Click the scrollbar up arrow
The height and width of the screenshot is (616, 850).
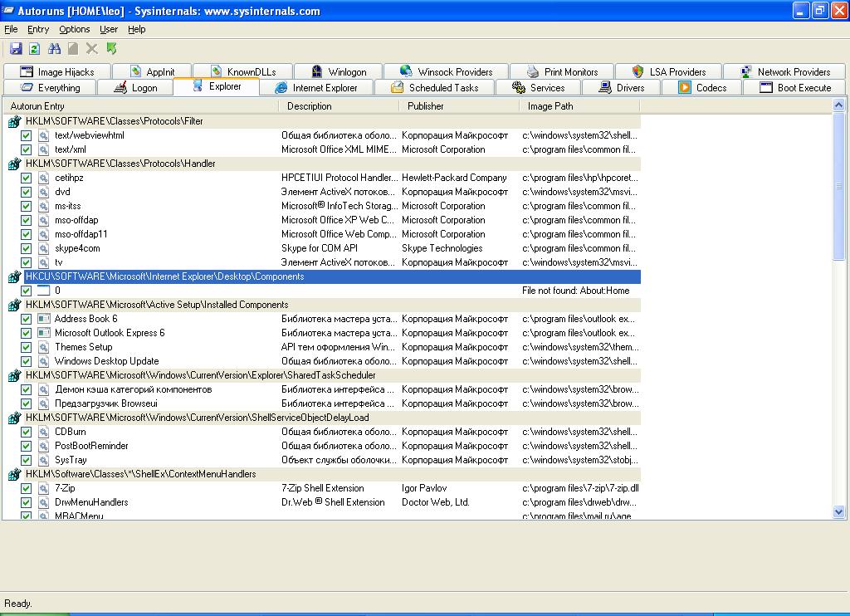(x=838, y=105)
